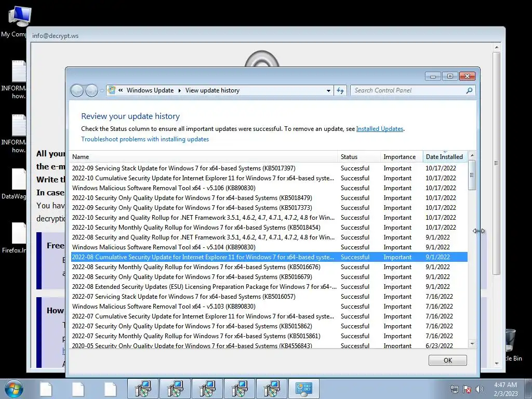
Task: Select Malicious Software Removal Tool v5.106 row
Action: [269, 188]
